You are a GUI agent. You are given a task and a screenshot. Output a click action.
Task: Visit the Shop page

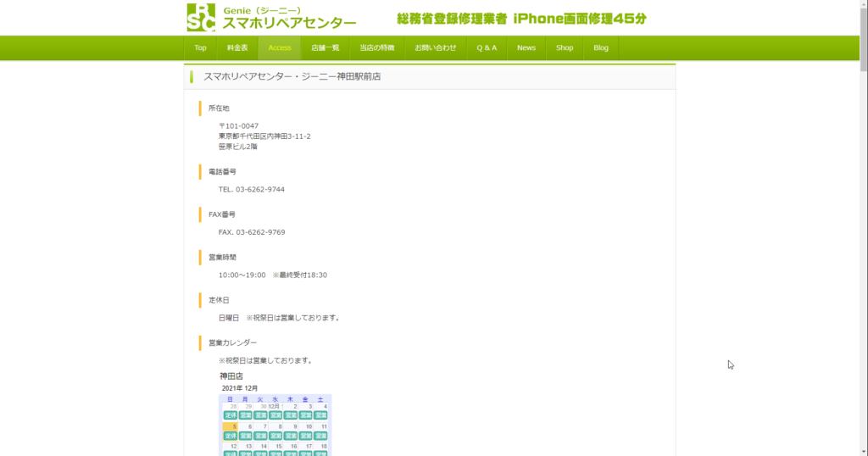[565, 47]
